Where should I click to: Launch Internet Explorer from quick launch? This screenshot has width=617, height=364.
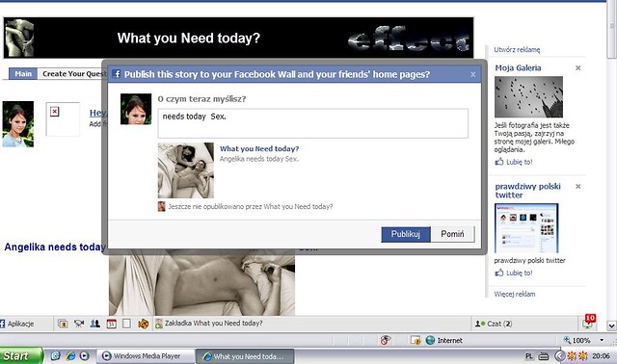pos(70,355)
